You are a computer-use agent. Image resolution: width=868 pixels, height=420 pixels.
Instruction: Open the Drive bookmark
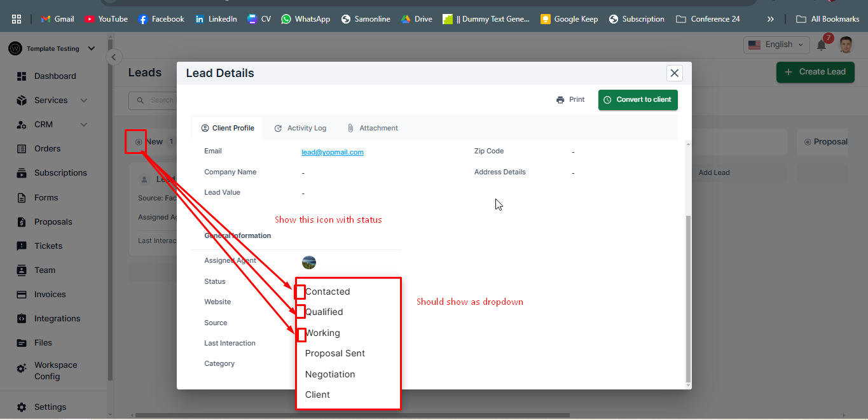coord(417,19)
